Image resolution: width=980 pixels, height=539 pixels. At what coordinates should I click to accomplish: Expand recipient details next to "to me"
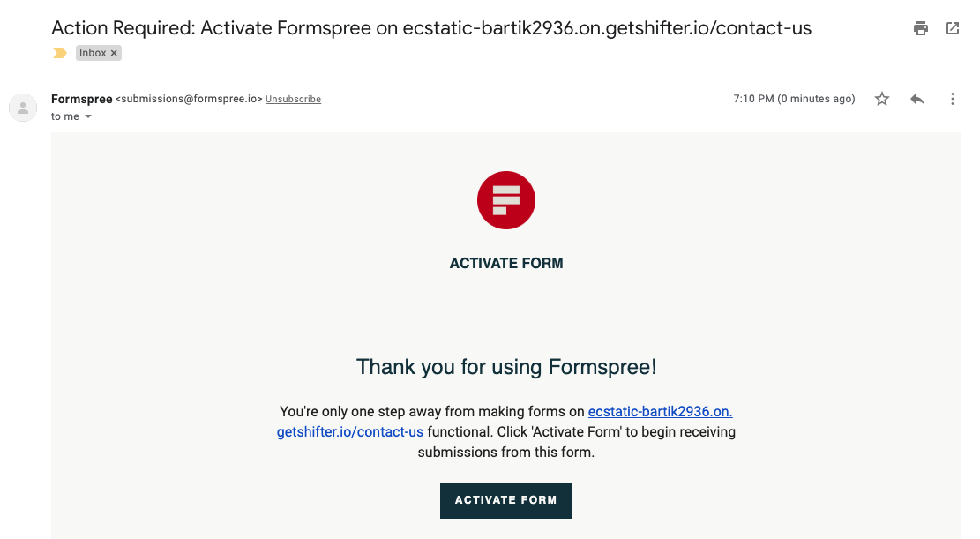pyautogui.click(x=88, y=116)
